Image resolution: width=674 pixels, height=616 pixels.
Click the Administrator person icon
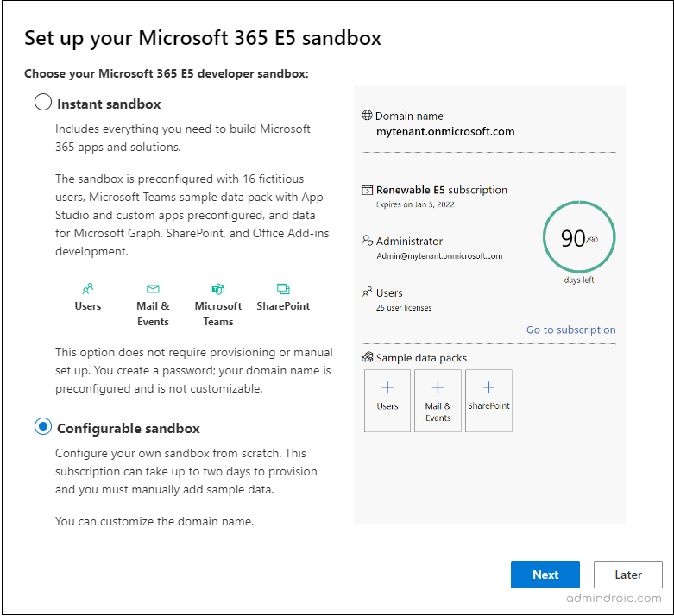pyautogui.click(x=367, y=241)
